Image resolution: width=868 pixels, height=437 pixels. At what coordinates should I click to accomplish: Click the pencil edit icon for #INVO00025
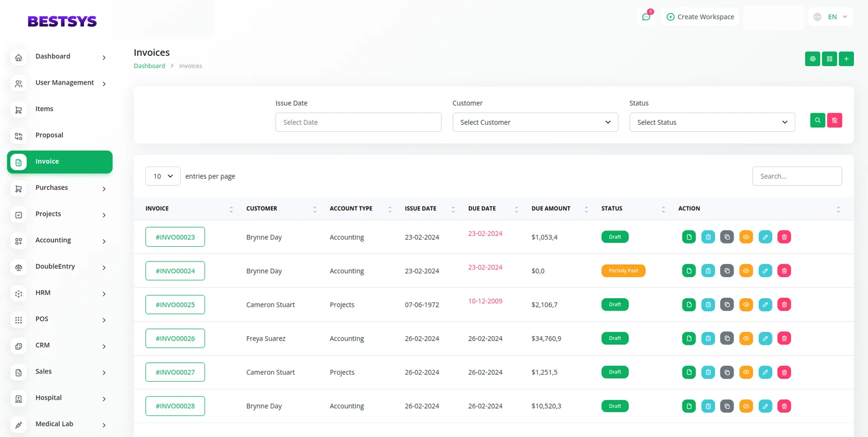pos(765,305)
